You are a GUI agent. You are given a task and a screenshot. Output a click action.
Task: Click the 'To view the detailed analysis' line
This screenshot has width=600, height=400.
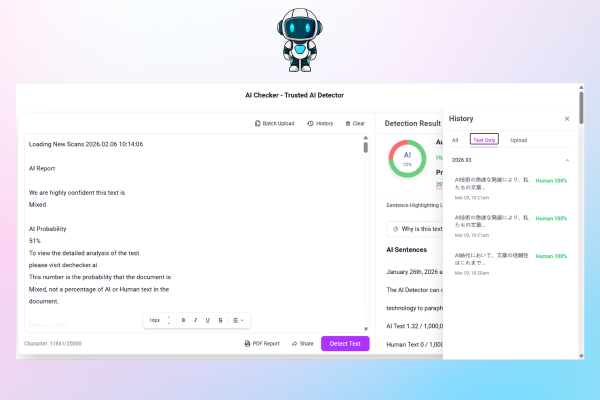84,253
